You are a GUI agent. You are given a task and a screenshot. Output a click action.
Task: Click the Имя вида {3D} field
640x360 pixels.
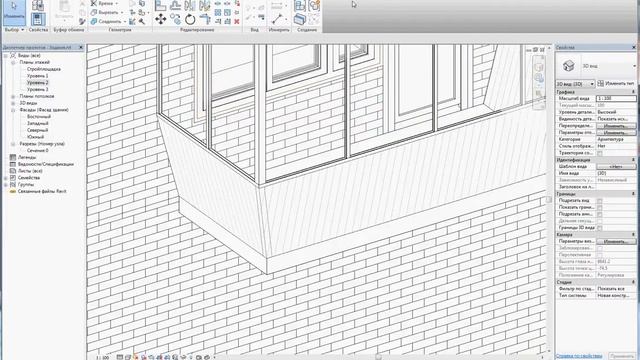[616, 173]
